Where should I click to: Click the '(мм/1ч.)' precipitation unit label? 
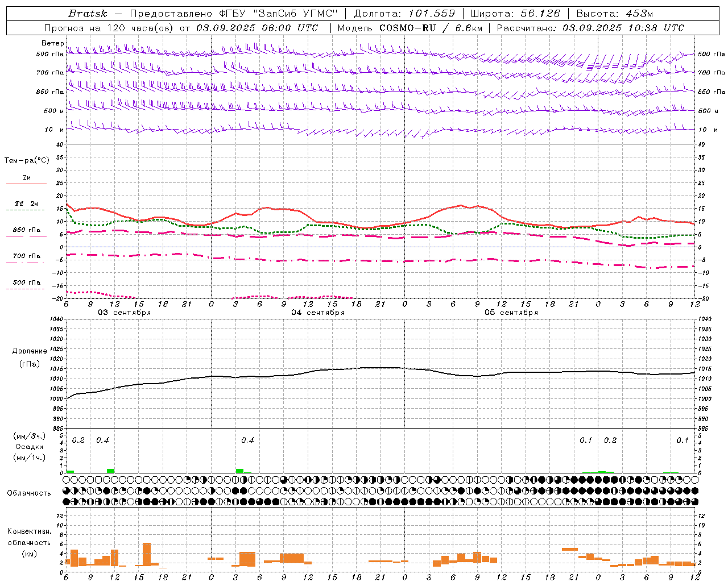(x=30, y=457)
